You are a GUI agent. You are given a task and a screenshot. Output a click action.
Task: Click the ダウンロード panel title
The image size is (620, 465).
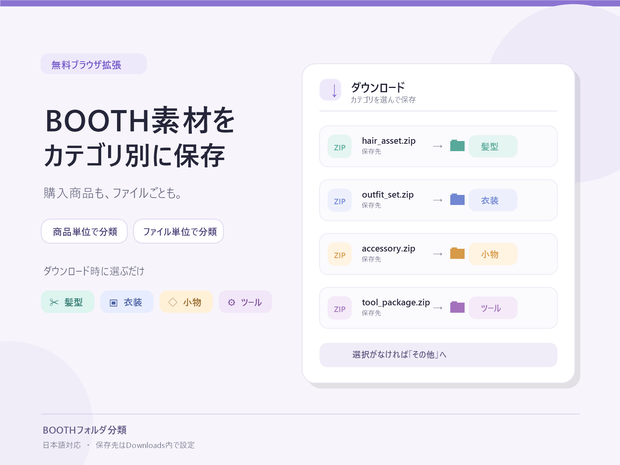click(x=378, y=87)
